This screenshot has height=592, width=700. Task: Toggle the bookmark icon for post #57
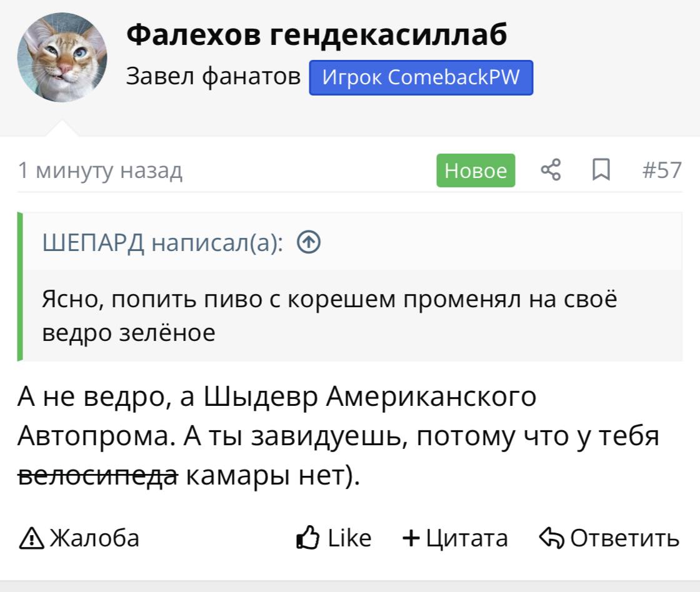[601, 170]
